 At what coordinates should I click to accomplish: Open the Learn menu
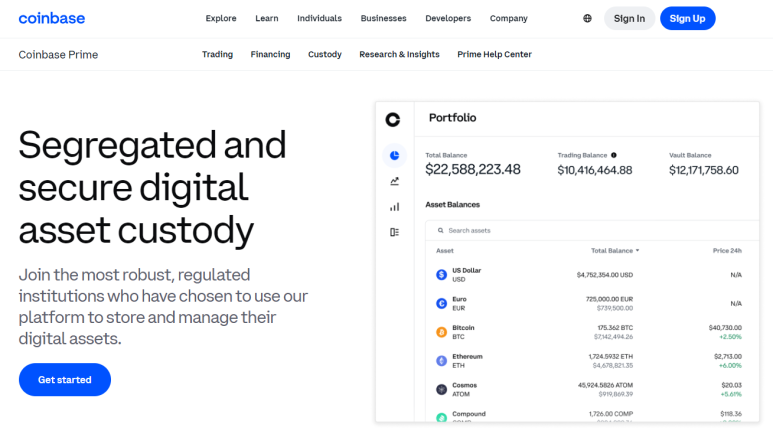point(267,18)
